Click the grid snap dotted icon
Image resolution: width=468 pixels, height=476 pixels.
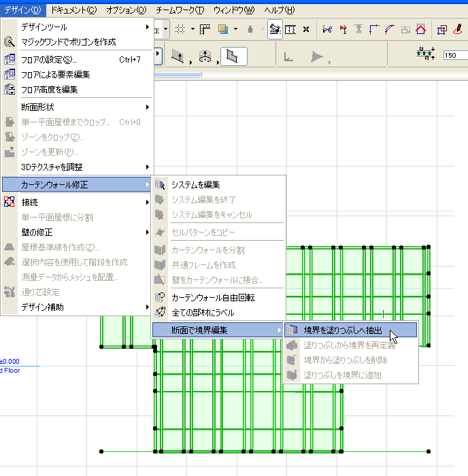180,29
